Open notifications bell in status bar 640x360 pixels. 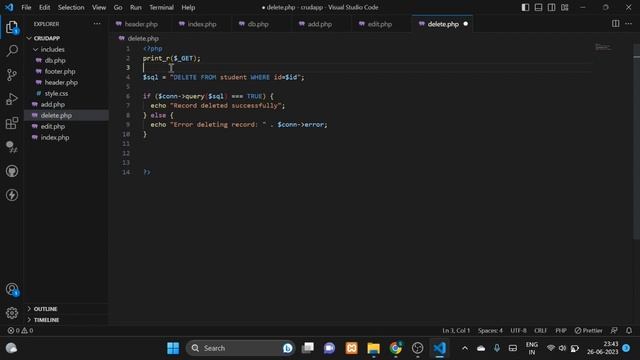click(x=629, y=331)
